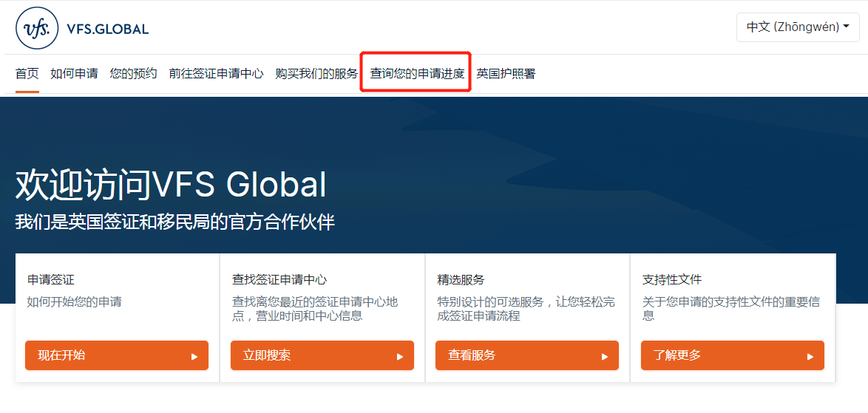
Task: Click the 如何开始您的申请 description text
Action: coord(74,302)
